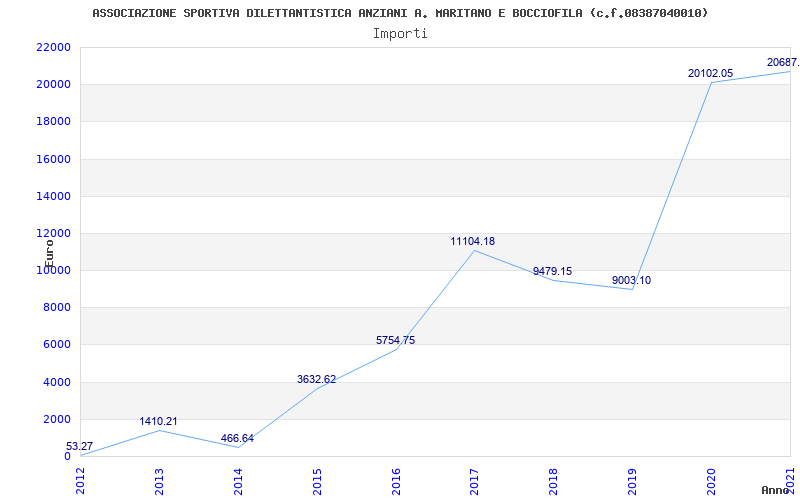Viewport: 800px width, 500px height.
Task: Click the 2000 y-axis label
Action: tap(56, 419)
